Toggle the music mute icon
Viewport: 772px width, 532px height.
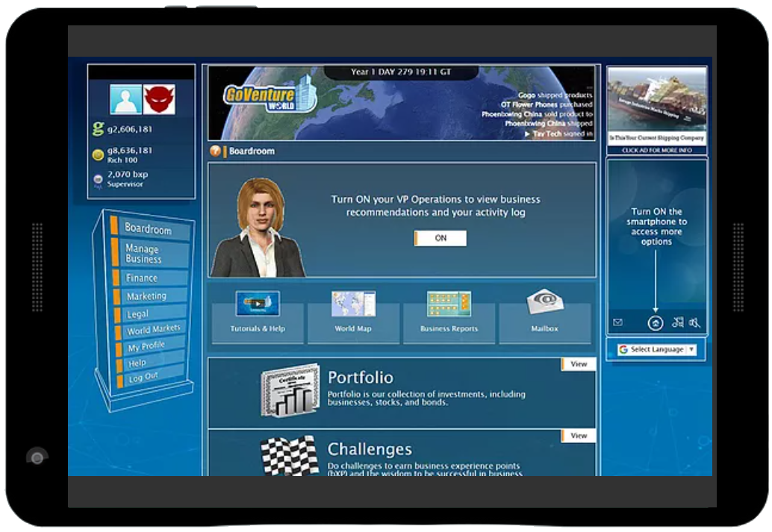point(678,322)
